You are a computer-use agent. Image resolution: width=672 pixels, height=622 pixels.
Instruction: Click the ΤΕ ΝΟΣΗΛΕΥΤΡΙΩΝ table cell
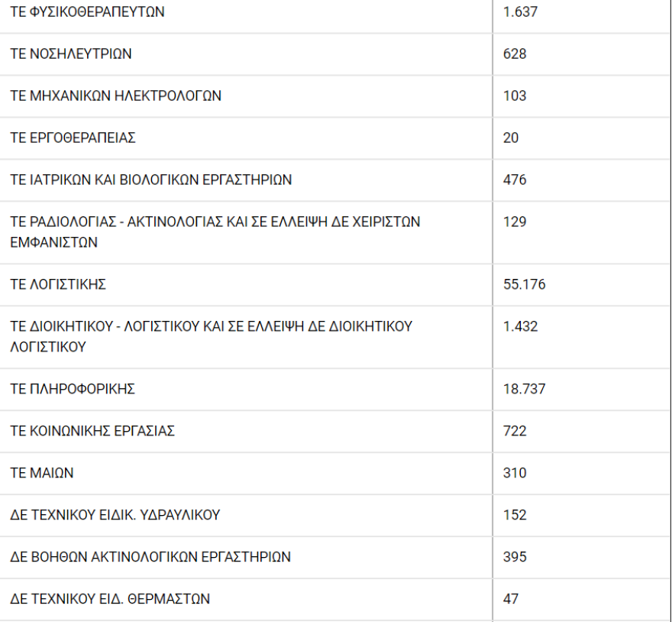click(x=71, y=54)
